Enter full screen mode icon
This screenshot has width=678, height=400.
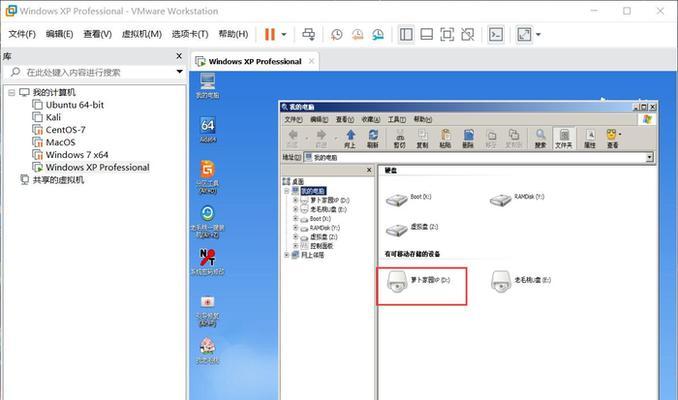click(447, 35)
